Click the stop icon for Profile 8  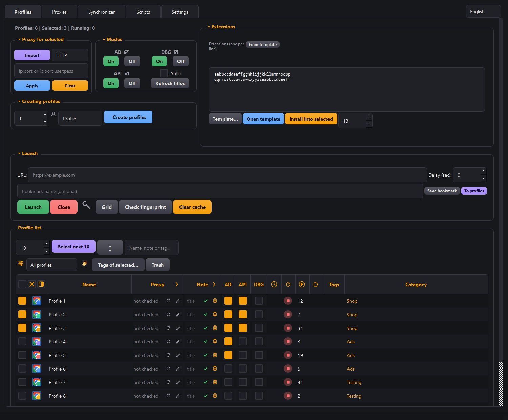click(x=288, y=396)
